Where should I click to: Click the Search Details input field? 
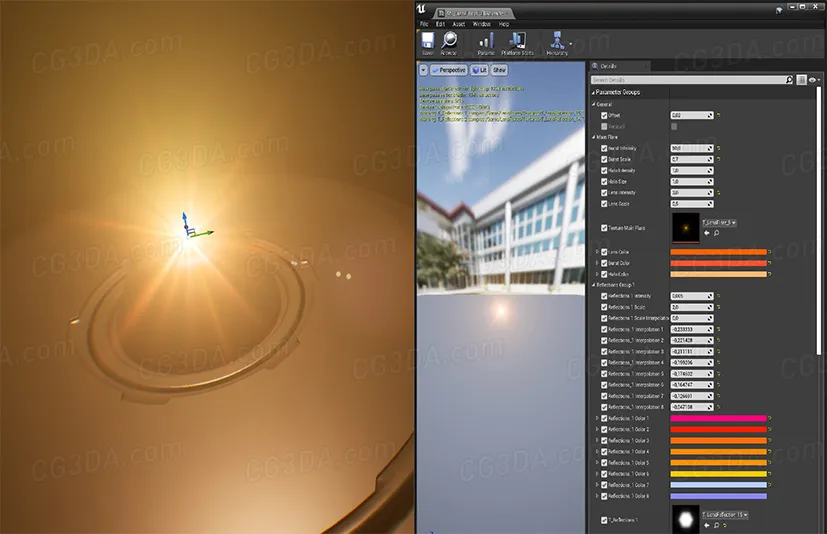tap(688, 80)
